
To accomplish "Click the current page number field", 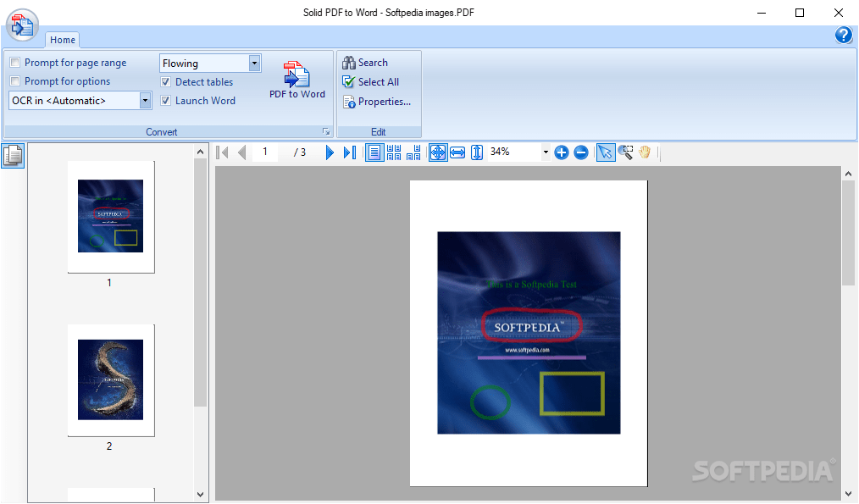I will (x=265, y=152).
